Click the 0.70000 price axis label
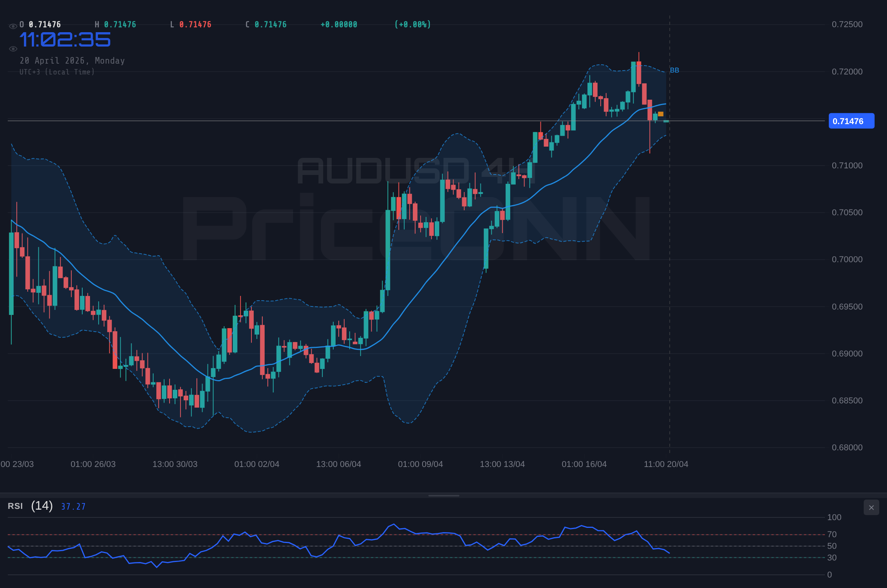 (847, 259)
